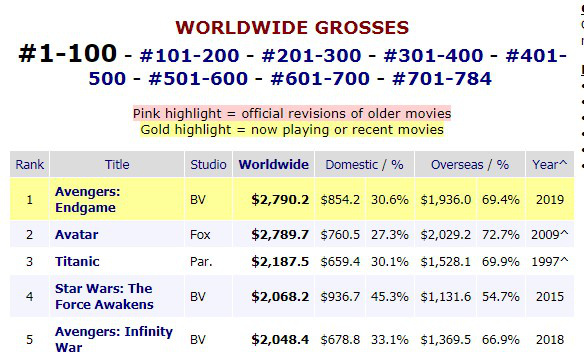Open Star Wars: The Force Awakens page
The height and width of the screenshot is (360, 584).
click(x=104, y=296)
